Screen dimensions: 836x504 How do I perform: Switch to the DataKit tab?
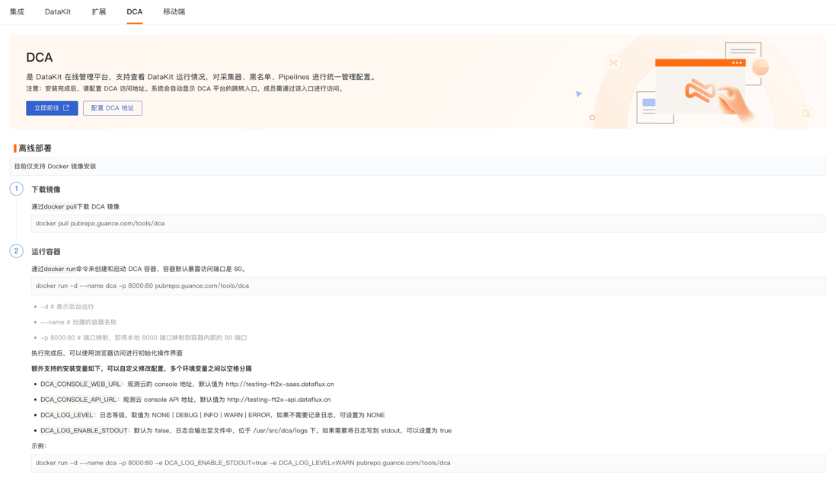click(x=58, y=11)
